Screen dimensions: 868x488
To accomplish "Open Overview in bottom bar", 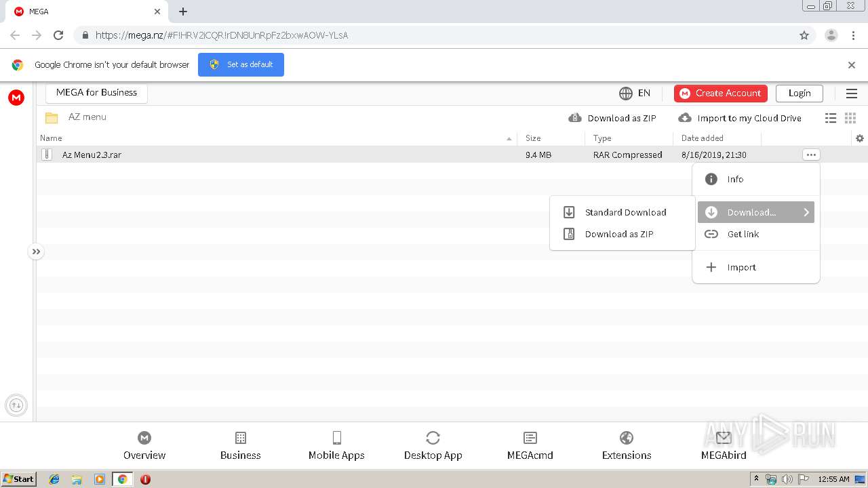I will 144,446.
